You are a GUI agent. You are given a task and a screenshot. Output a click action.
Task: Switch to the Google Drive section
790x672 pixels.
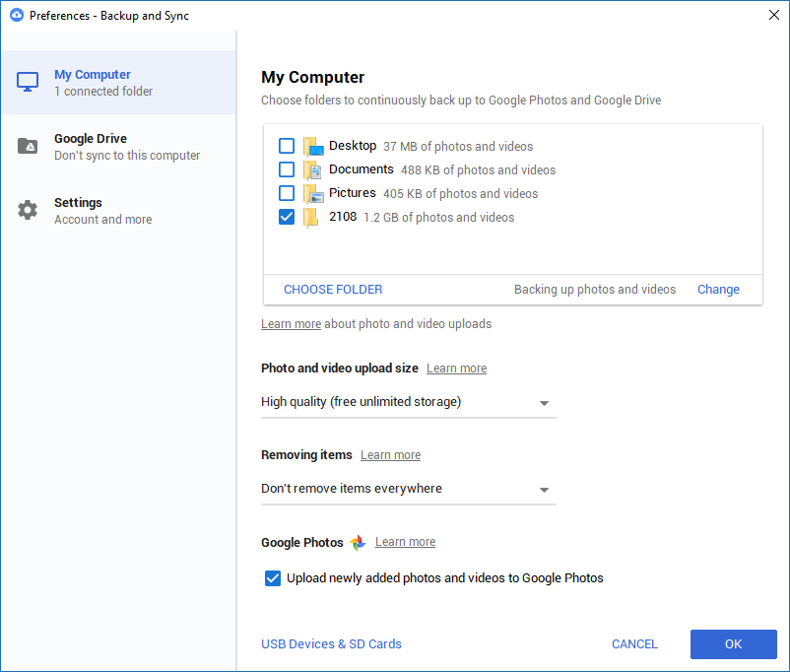click(118, 146)
